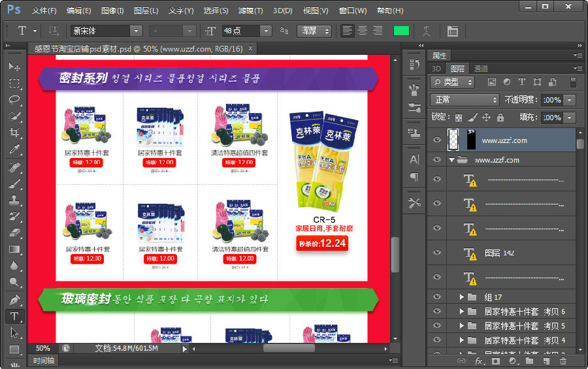Center-align the text
This screenshot has width=588, height=369.
pyautogui.click(x=362, y=31)
